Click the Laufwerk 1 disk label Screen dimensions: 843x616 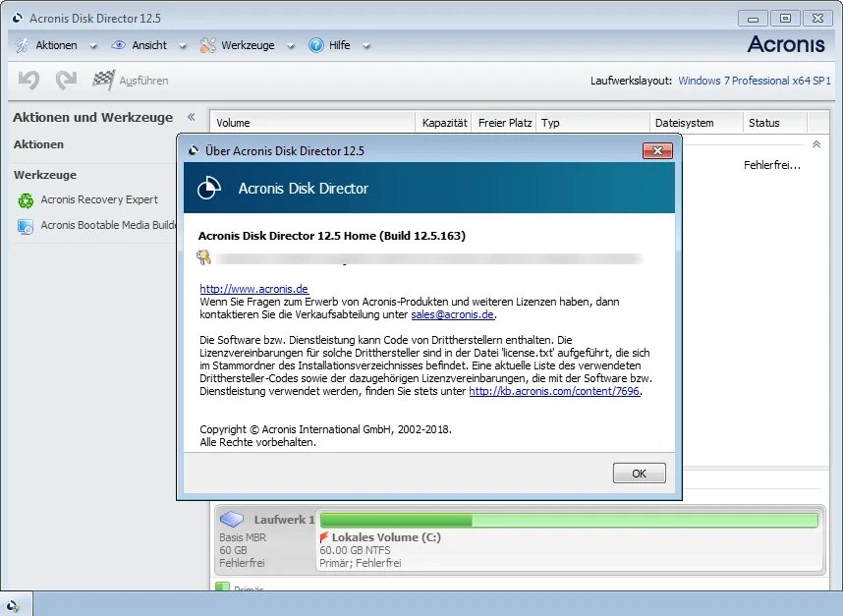pos(284,520)
